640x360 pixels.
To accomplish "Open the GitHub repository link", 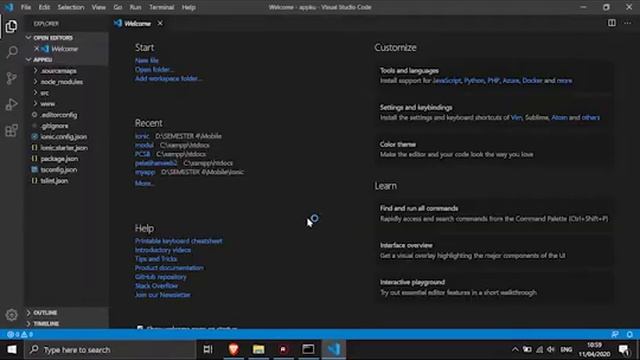I will click(x=161, y=277).
